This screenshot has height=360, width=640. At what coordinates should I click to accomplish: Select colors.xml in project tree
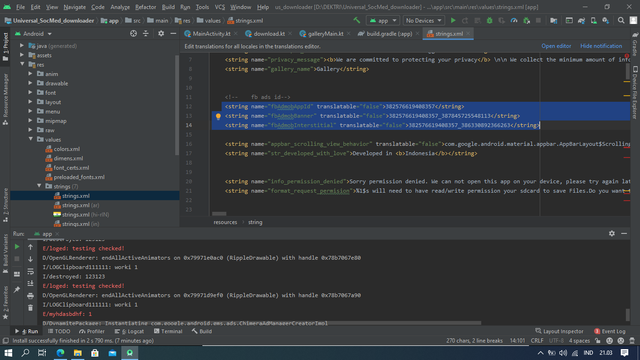[67, 149]
